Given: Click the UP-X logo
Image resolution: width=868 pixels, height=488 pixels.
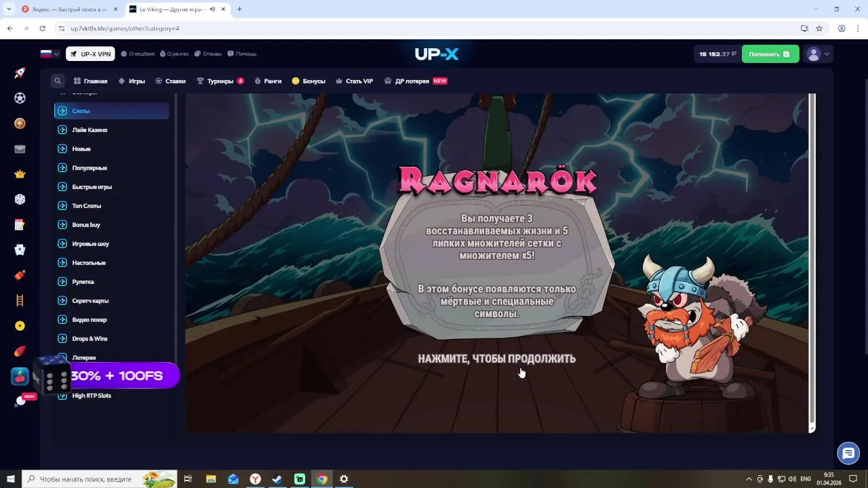Looking at the screenshot, I should tap(437, 54).
